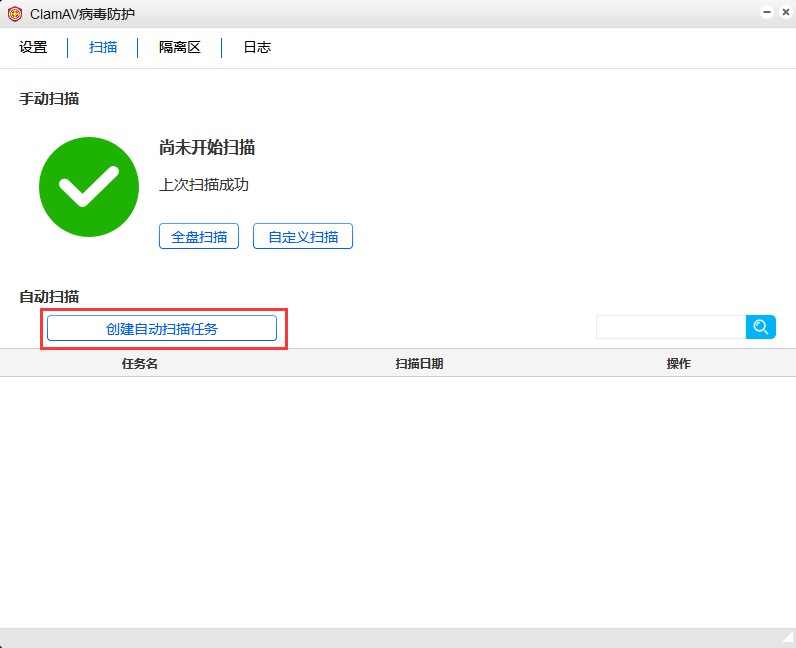Click the 上次扫描成功 message
The image size is (796, 648).
click(x=204, y=185)
